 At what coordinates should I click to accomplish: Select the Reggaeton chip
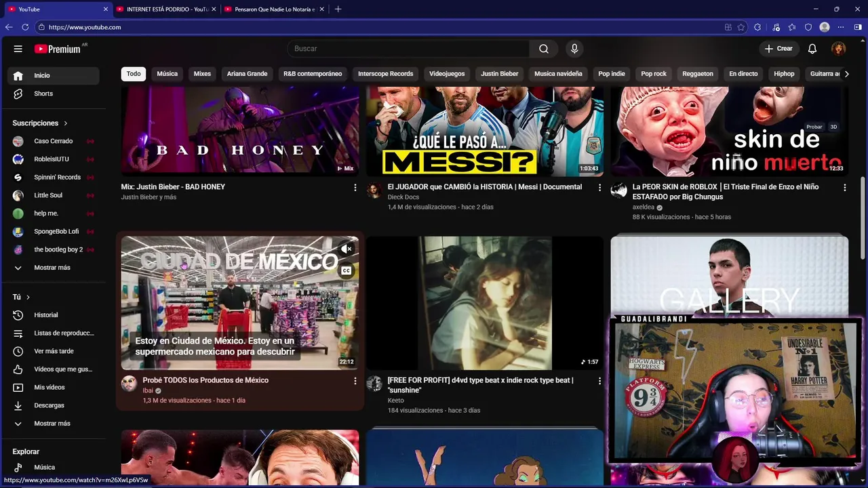point(698,74)
